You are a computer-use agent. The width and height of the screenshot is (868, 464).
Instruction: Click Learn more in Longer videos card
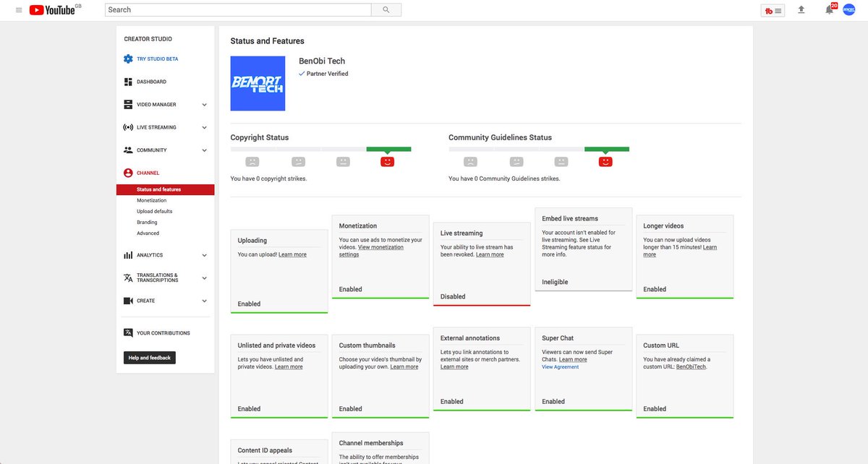(x=680, y=251)
